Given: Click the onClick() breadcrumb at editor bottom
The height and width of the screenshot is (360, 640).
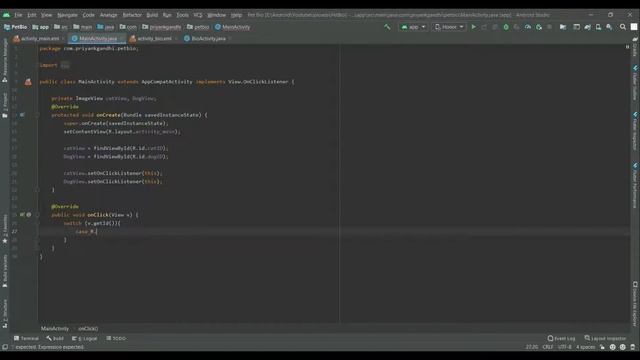Looking at the screenshot, I should click(x=88, y=329).
